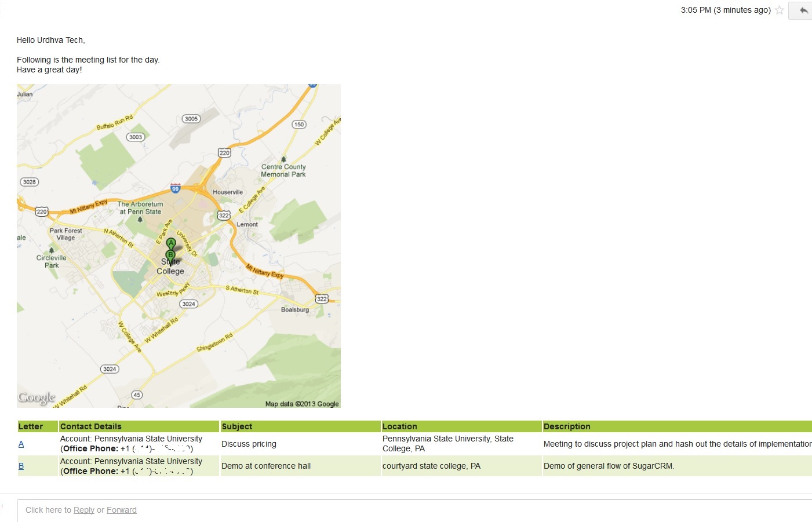Click the route 150 shield on map
This screenshot has height=522, width=812.
tap(298, 124)
